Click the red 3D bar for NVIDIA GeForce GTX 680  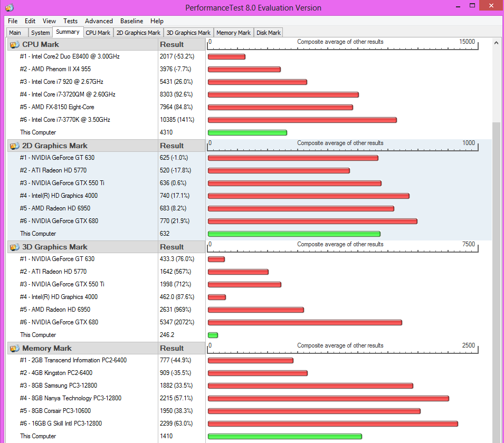[305, 323]
